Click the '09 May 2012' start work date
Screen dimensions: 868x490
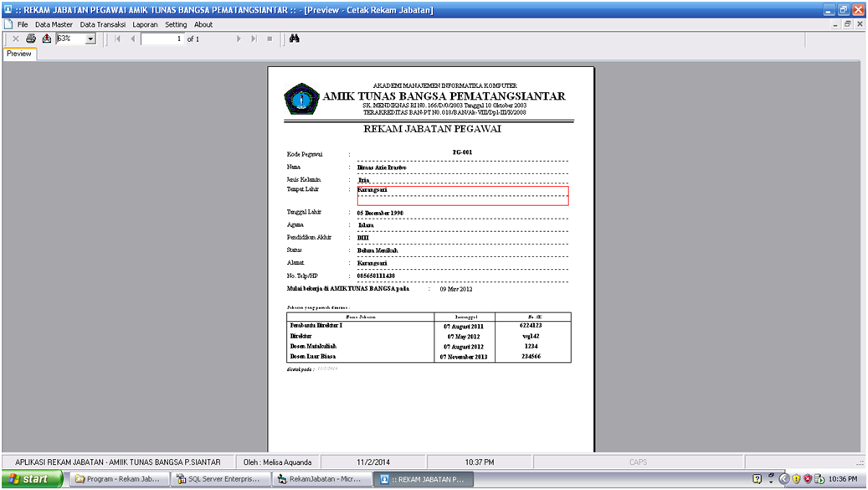click(x=456, y=289)
